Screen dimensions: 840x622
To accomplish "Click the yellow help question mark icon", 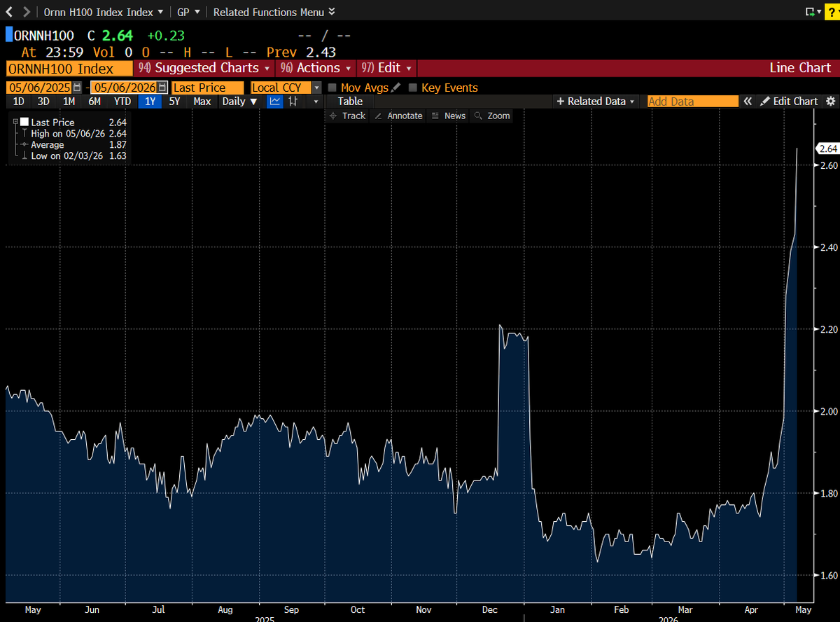I will [x=831, y=12].
